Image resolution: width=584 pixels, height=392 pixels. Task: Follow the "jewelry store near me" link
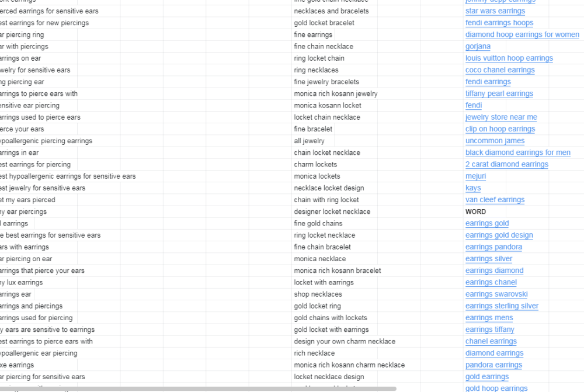click(x=501, y=117)
